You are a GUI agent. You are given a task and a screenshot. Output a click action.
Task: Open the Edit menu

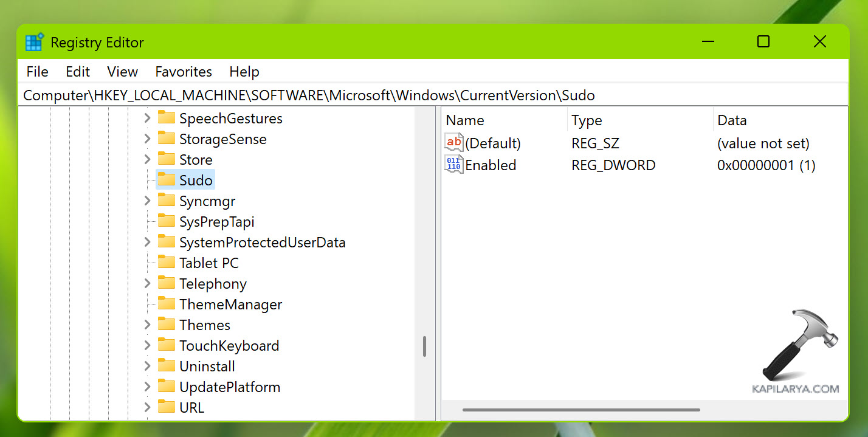click(x=78, y=72)
